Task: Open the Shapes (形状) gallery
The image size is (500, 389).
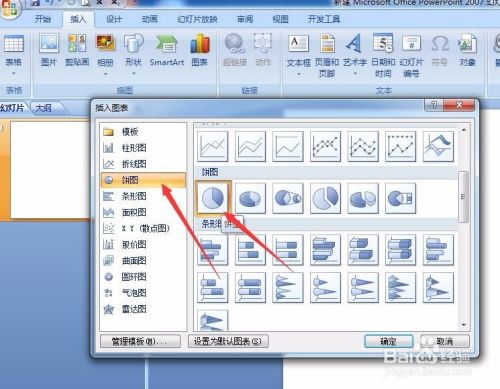Action: [133, 50]
